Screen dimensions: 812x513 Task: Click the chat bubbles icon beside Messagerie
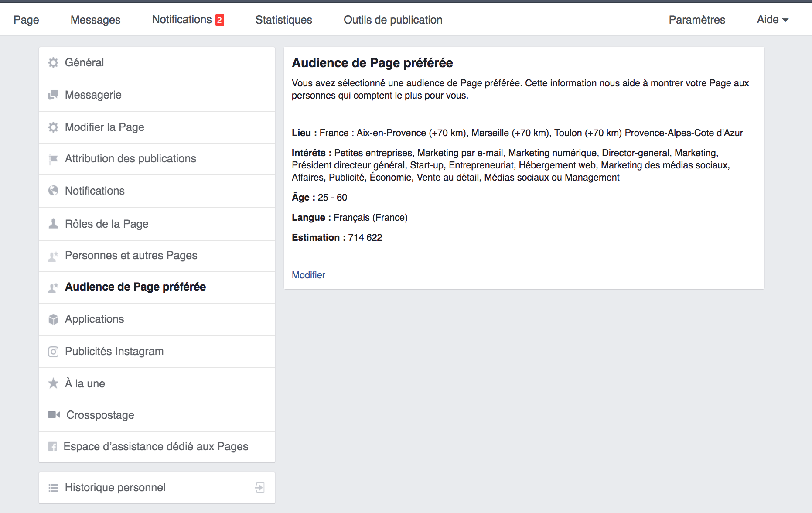[53, 95]
